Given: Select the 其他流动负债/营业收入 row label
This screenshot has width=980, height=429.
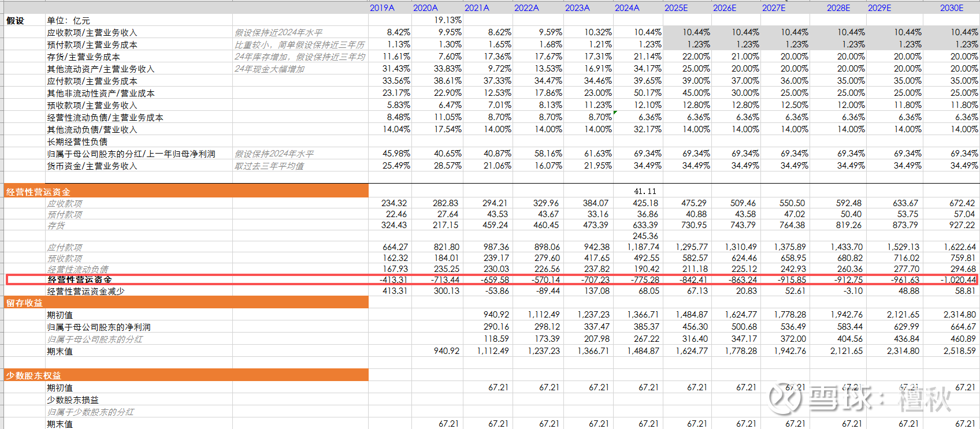Looking at the screenshot, I should (92, 130).
